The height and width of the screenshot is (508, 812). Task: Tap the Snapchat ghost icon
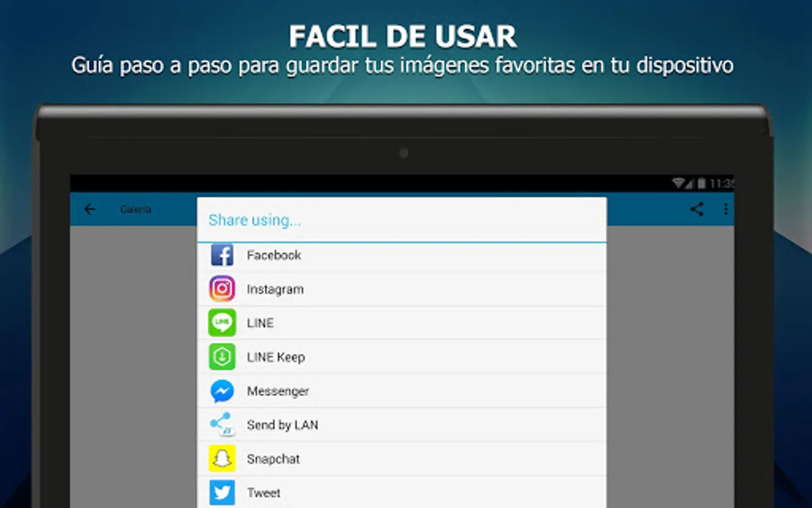point(222,458)
